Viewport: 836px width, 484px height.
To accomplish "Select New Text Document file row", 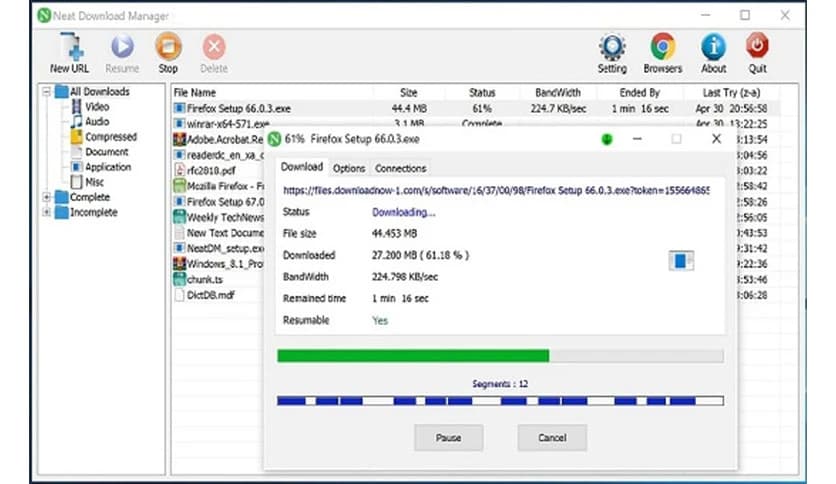I will point(218,233).
